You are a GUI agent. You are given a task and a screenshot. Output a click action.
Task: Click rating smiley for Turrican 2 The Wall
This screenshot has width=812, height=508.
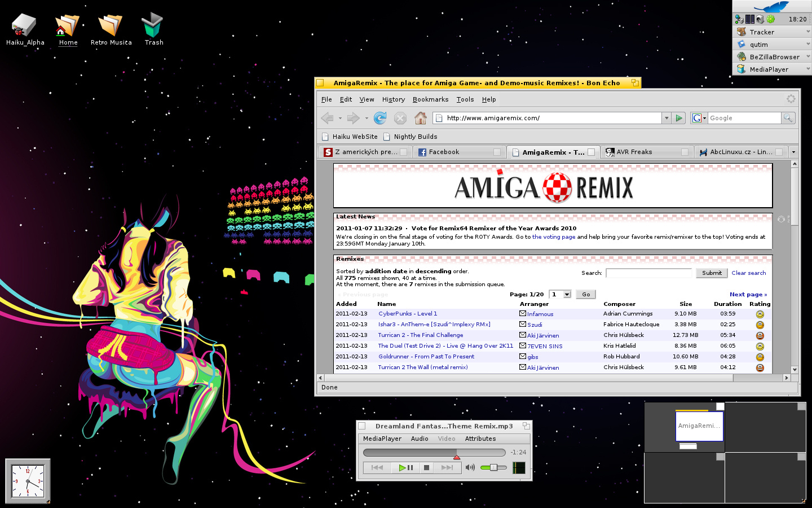760,367
